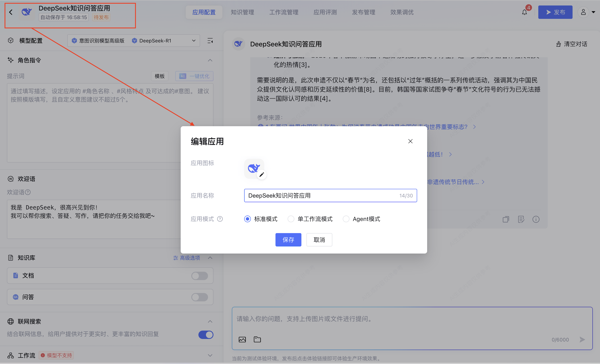Click the image upload icon in chat input

(x=242, y=339)
